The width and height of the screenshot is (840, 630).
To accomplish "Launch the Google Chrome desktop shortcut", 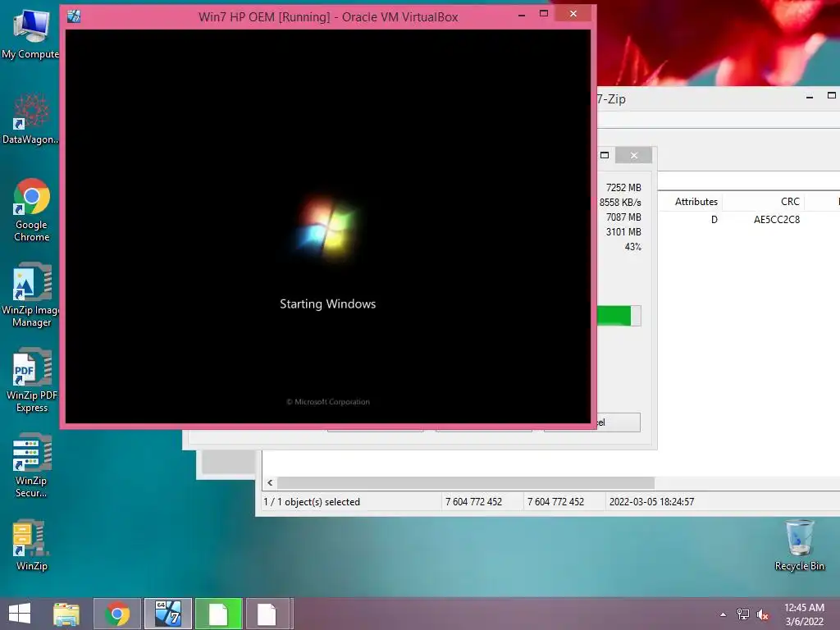I will pos(31,210).
